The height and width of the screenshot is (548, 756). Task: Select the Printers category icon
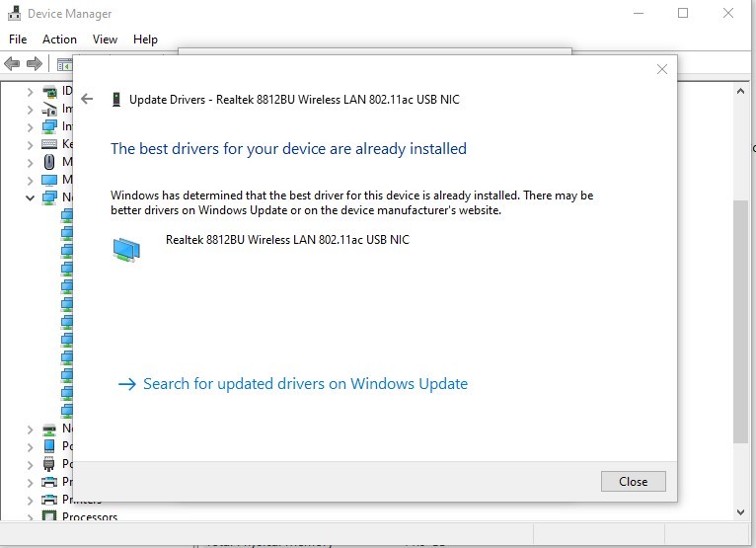pos(49,499)
